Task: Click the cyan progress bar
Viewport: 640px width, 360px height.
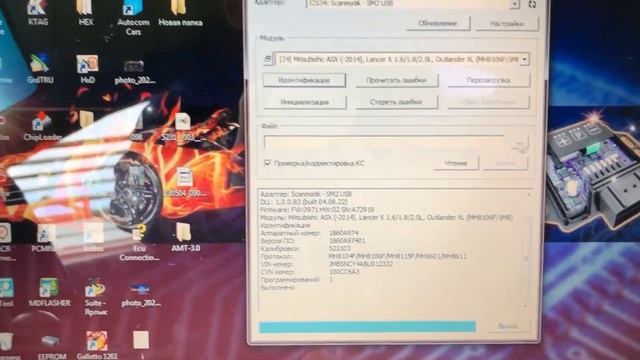Action: 367,327
